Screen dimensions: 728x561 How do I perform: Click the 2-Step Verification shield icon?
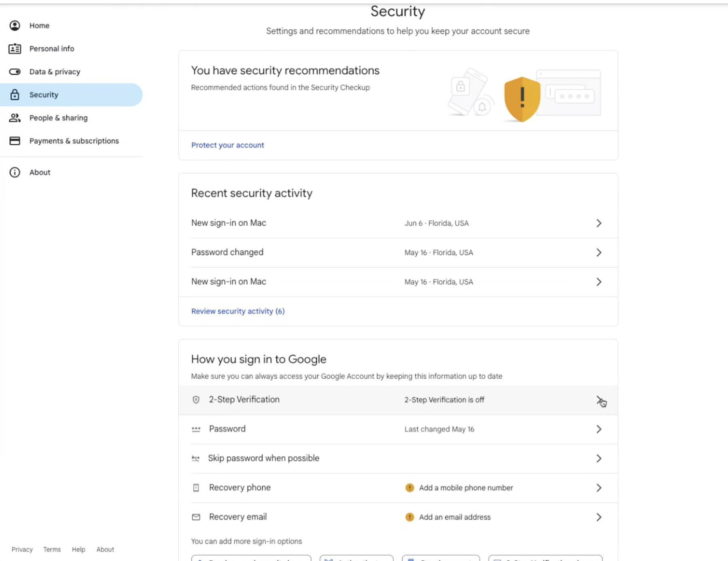[196, 400]
